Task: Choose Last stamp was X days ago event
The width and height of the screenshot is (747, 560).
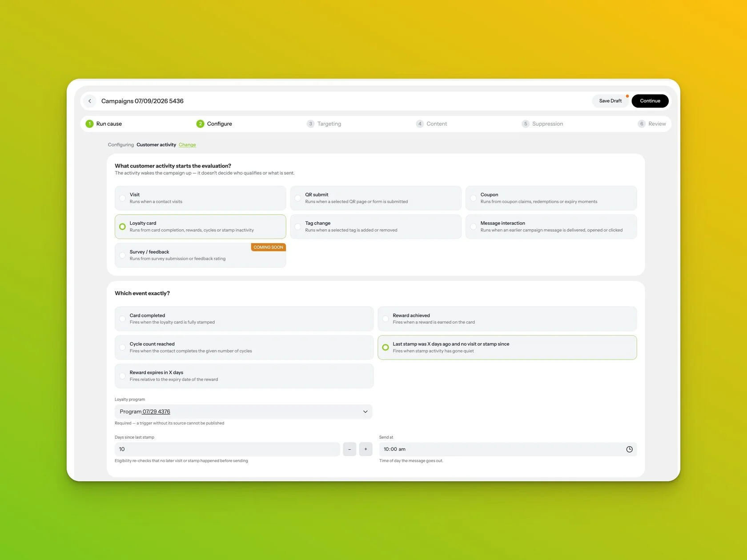Action: point(507,348)
